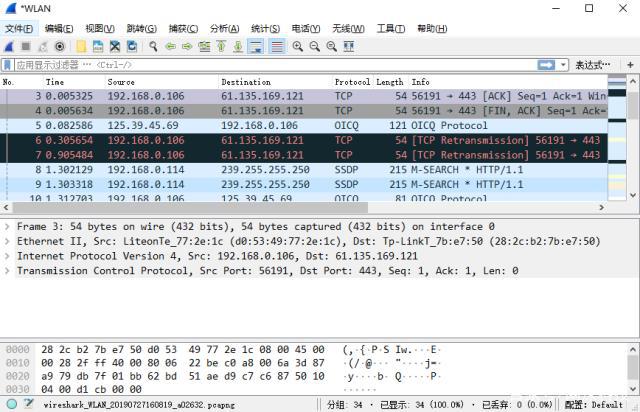Open capture options gear icon
Screen dimensions: 640x412
(60, 46)
